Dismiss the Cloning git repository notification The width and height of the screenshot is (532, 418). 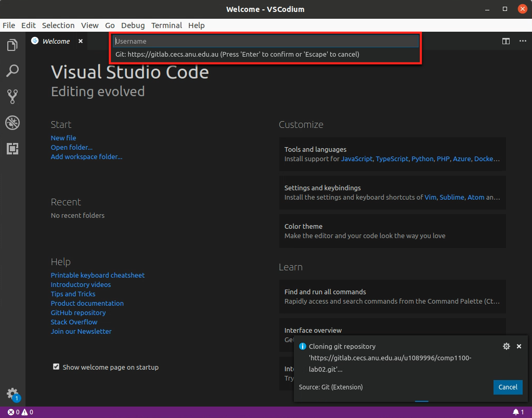[519, 346]
